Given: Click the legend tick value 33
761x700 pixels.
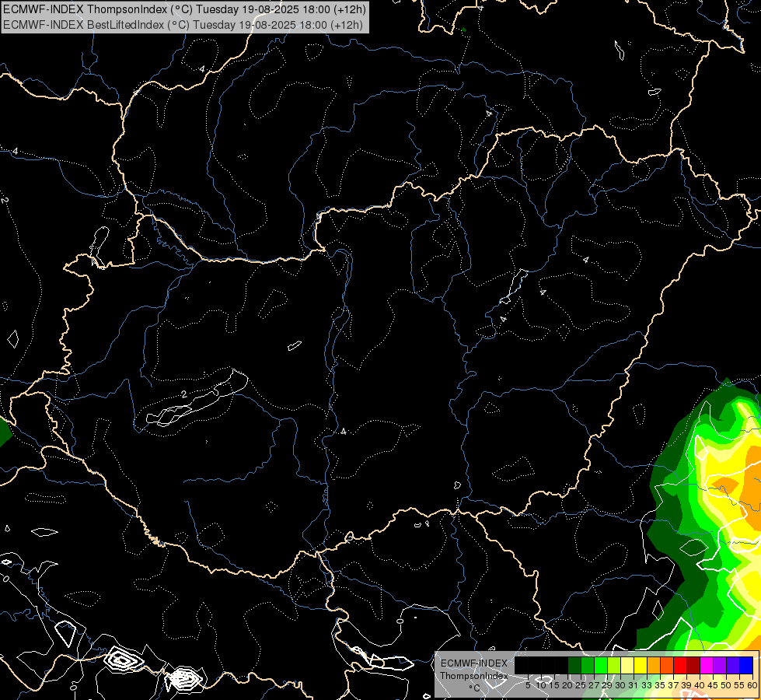Looking at the screenshot, I should (647, 685).
